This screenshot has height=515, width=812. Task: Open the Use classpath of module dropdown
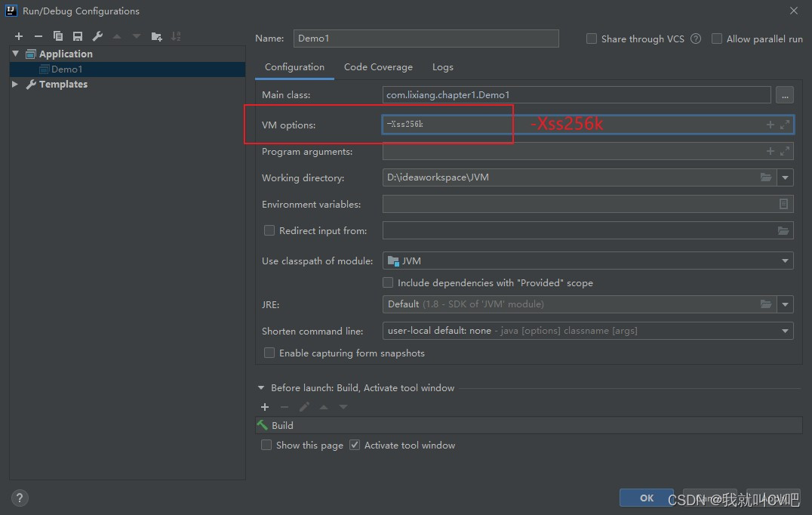(785, 261)
